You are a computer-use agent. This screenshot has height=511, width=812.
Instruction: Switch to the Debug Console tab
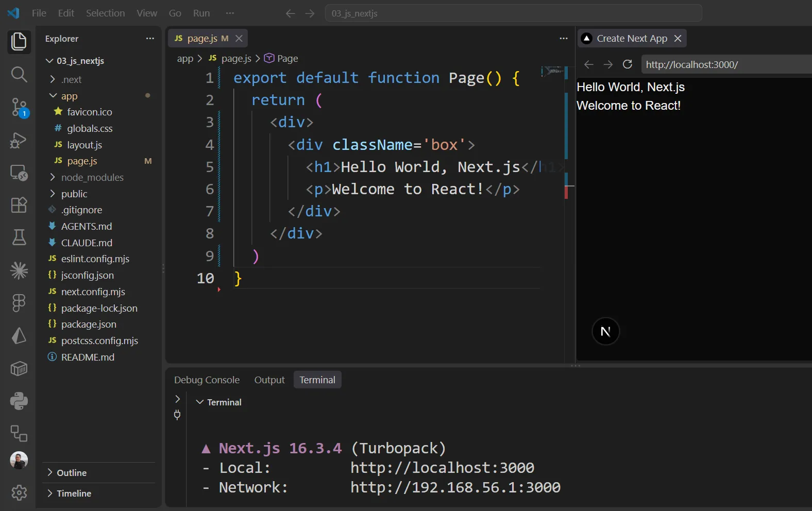[207, 380]
